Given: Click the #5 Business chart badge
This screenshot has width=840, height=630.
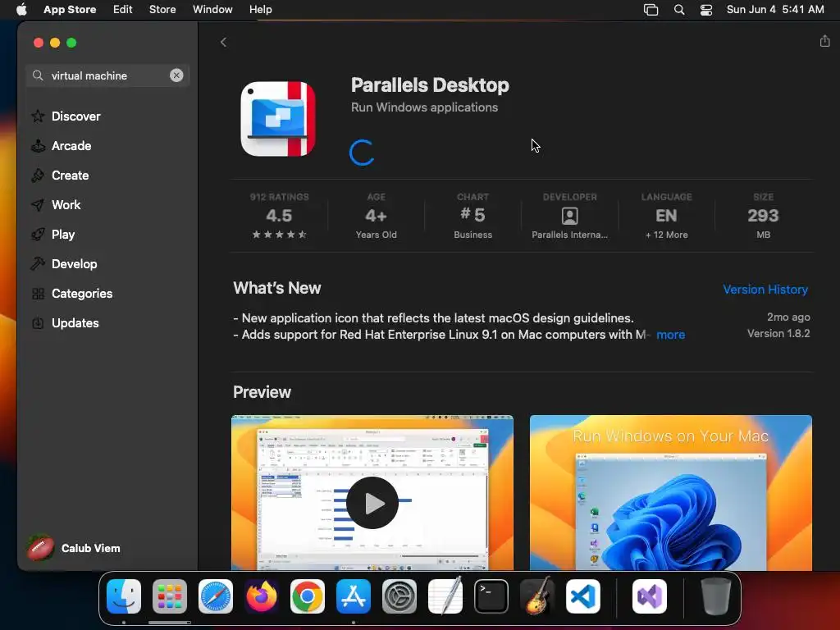Looking at the screenshot, I should [472, 216].
